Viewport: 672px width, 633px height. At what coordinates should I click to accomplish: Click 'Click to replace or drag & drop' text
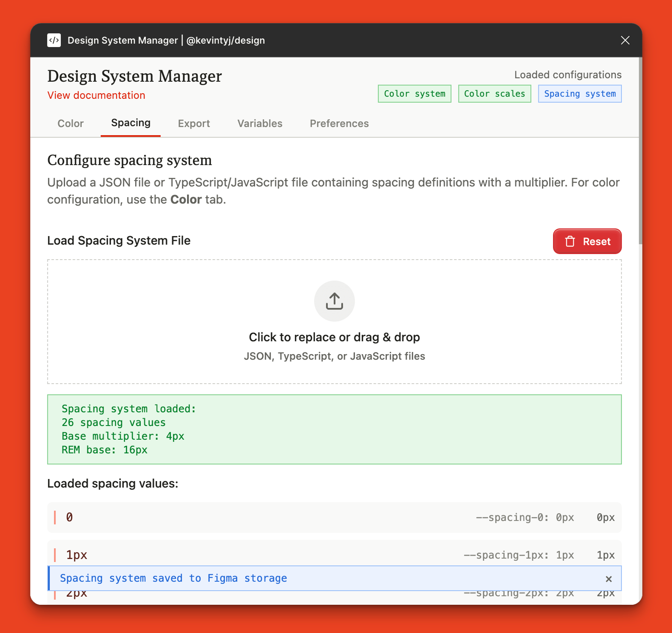click(x=334, y=337)
